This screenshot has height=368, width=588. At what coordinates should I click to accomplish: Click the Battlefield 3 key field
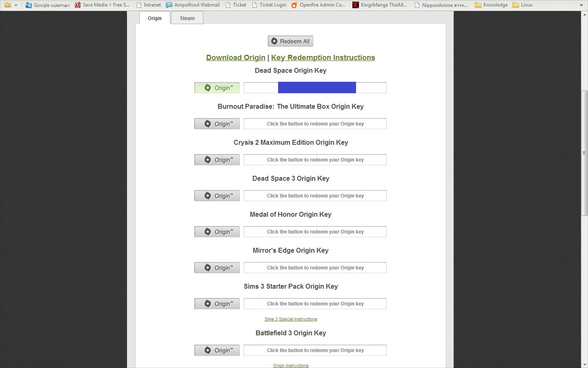[x=315, y=350]
